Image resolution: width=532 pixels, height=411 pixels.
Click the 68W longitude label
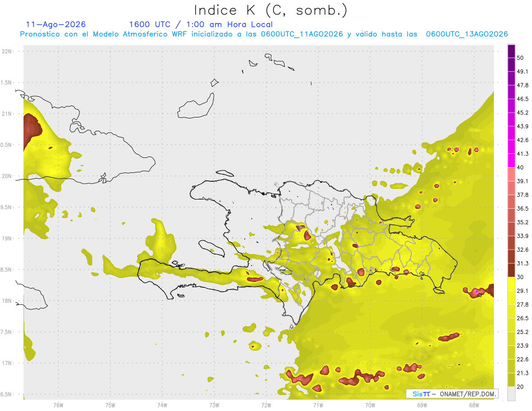tap(473, 405)
